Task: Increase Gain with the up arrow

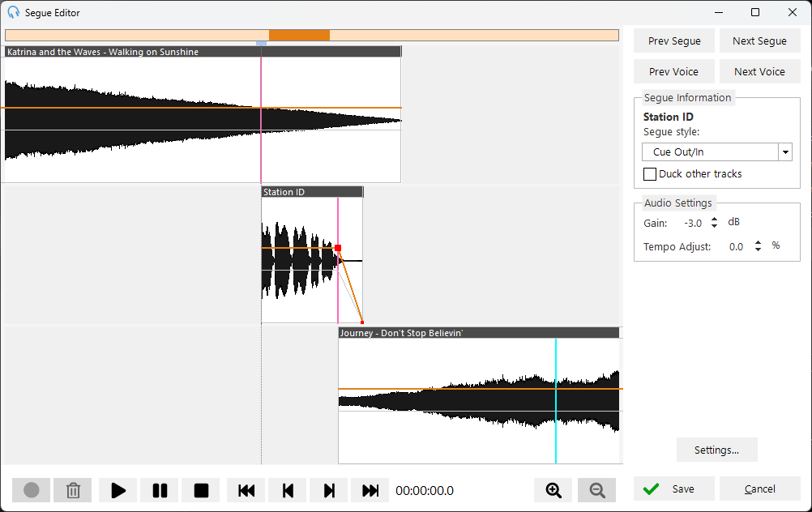Action: tap(714, 219)
